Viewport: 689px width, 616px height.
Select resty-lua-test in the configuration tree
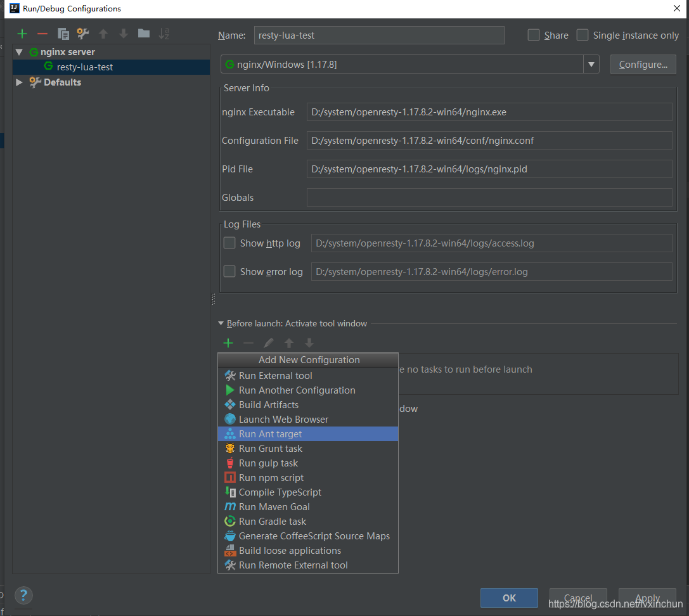[x=111, y=67]
